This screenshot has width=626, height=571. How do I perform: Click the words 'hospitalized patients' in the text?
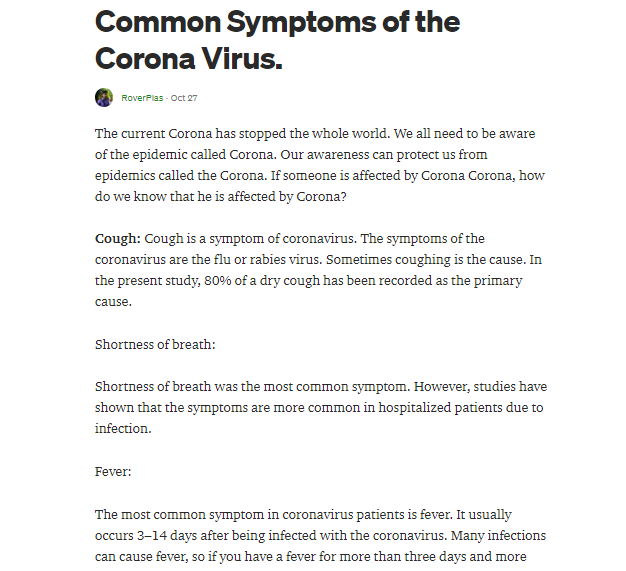coord(401,408)
